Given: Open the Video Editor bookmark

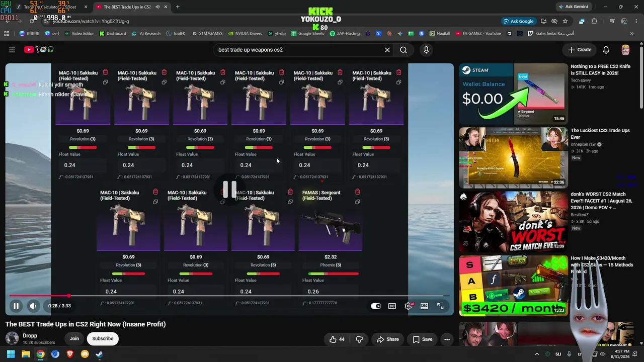Looking at the screenshot, I should tap(79, 34).
